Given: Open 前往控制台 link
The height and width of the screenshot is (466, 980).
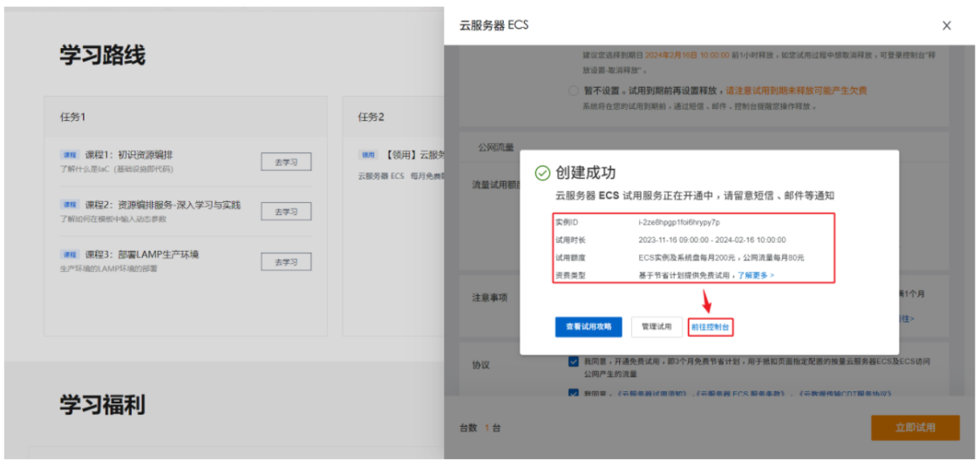Looking at the screenshot, I should pos(710,327).
